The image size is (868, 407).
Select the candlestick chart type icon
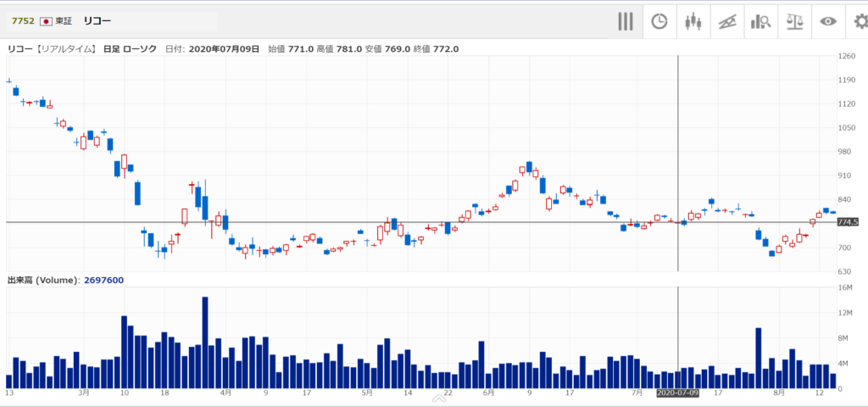tap(693, 22)
